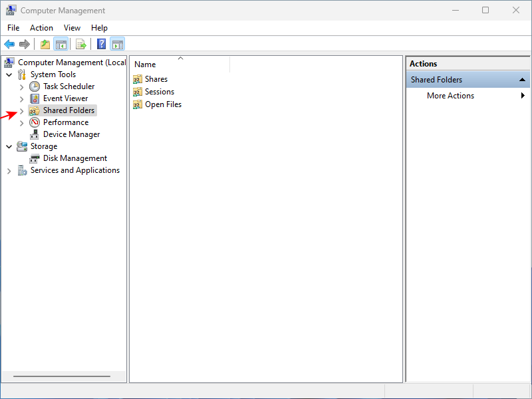Select Computer Management (Local) root node
This screenshot has height=399, width=532.
(x=72, y=63)
